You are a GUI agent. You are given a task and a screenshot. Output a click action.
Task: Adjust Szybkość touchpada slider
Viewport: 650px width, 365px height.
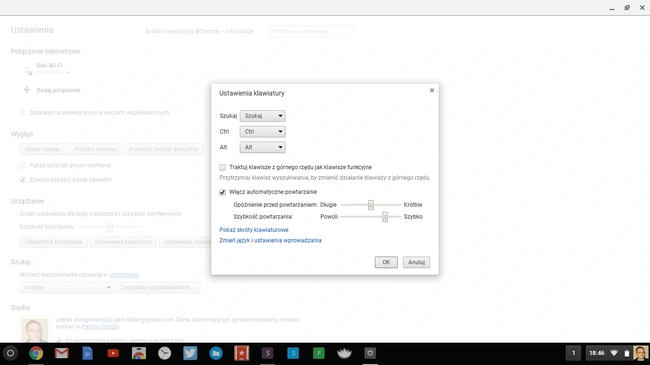[110, 226]
